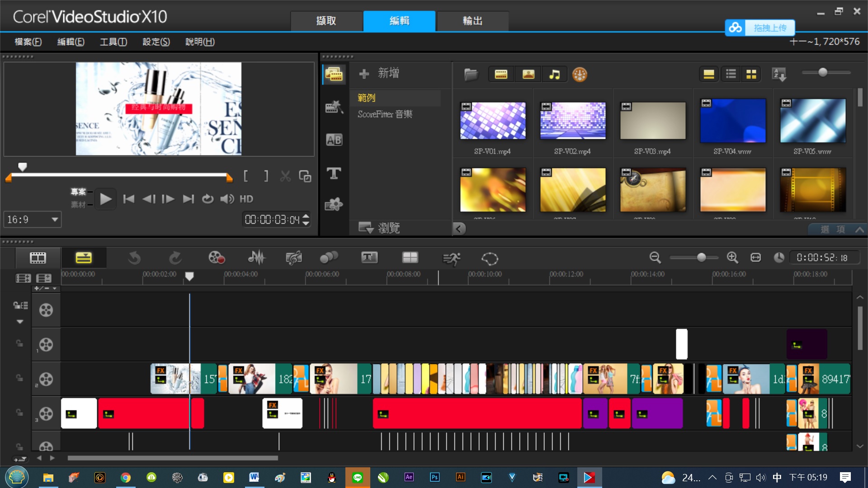Set mark-out with right bracket
Image resolution: width=868 pixels, height=488 pixels.
[266, 176]
